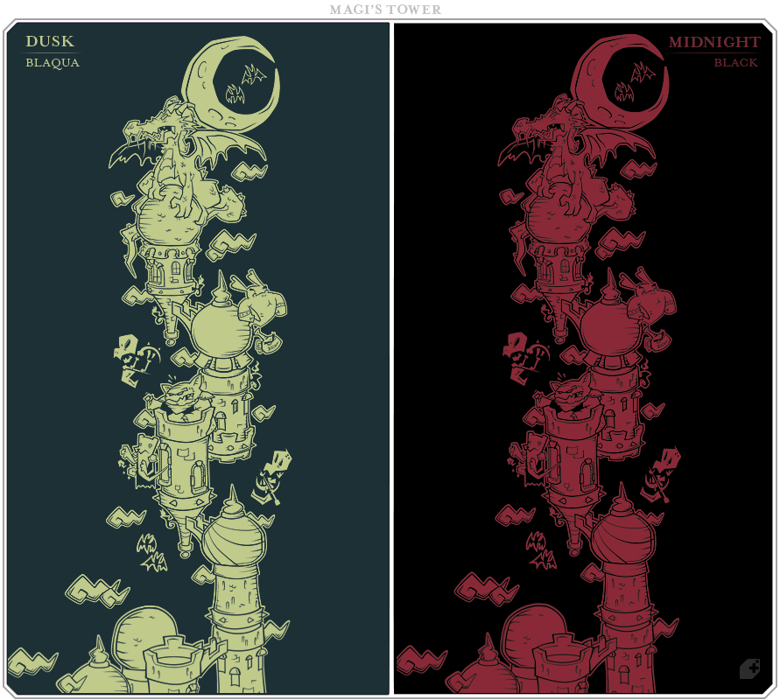Click the bats inside the yellow moon
Image resolution: width=780 pixels, height=700 pixels.
coord(243,83)
